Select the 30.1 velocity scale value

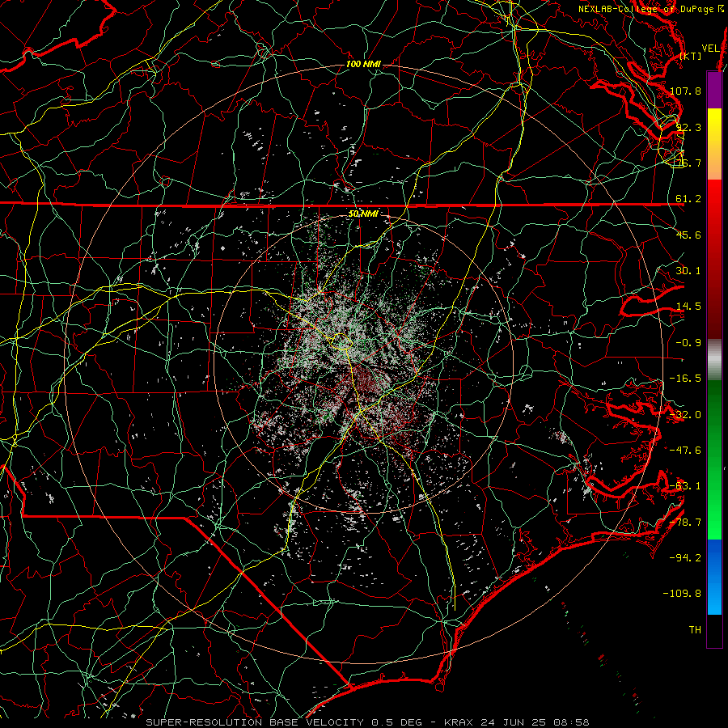(x=688, y=271)
